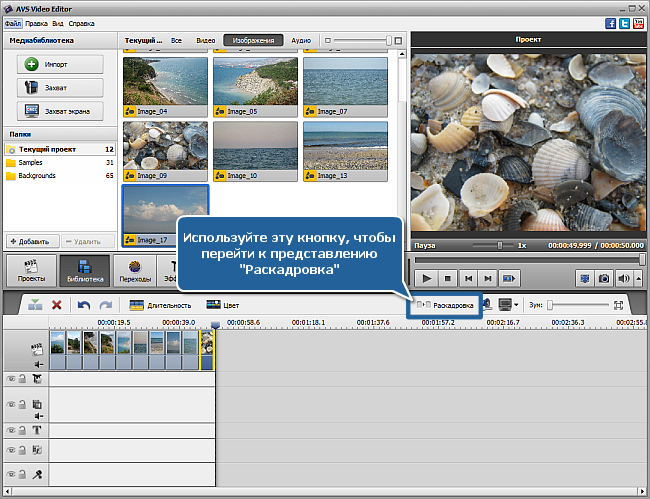Open the Правка menu
The width and height of the screenshot is (650, 499).
coord(36,22)
